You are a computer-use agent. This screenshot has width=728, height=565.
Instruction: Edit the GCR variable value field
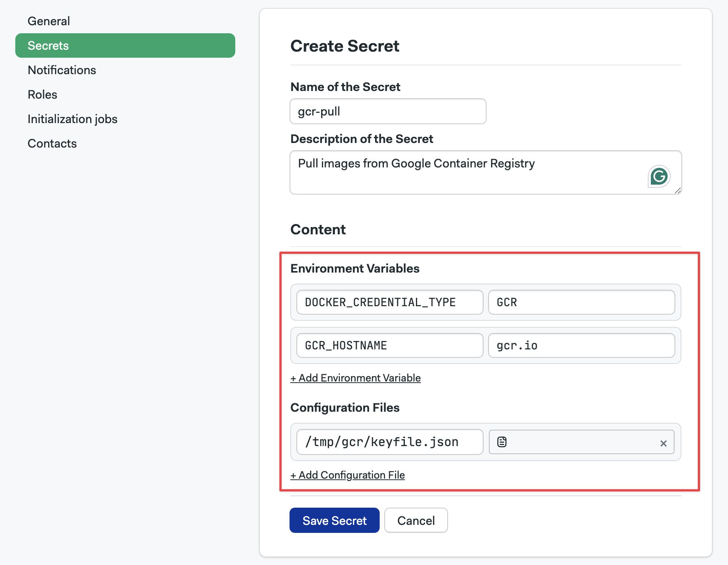point(582,302)
